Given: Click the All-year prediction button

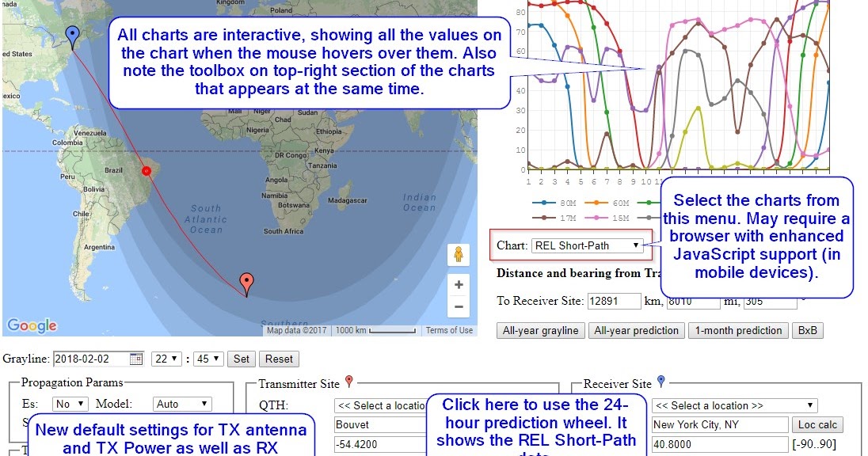Looking at the screenshot, I should pos(636,330).
